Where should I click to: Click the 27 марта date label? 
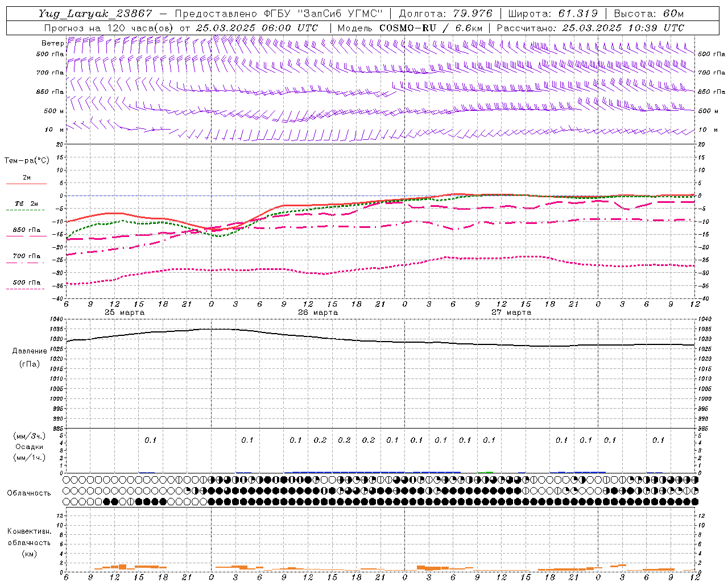(511, 313)
